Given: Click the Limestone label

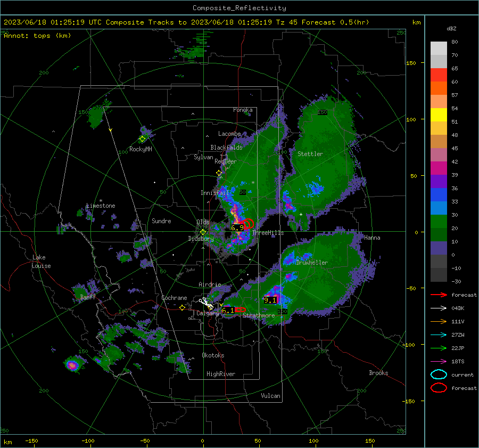Looking at the screenshot, I should (x=101, y=206).
